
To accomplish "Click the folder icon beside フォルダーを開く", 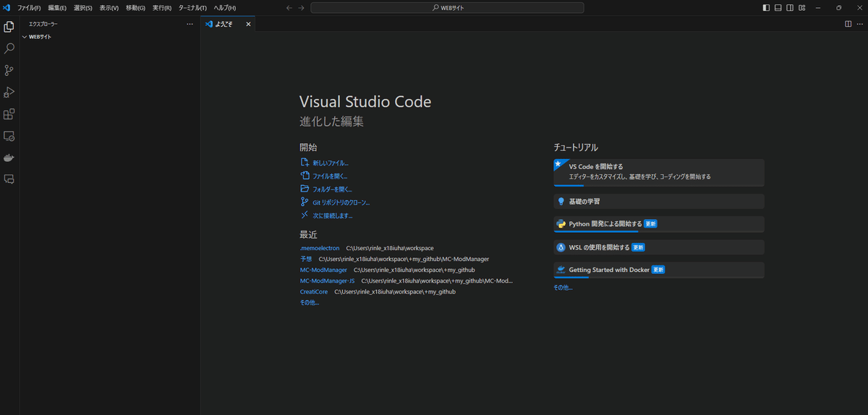I will [x=305, y=189].
